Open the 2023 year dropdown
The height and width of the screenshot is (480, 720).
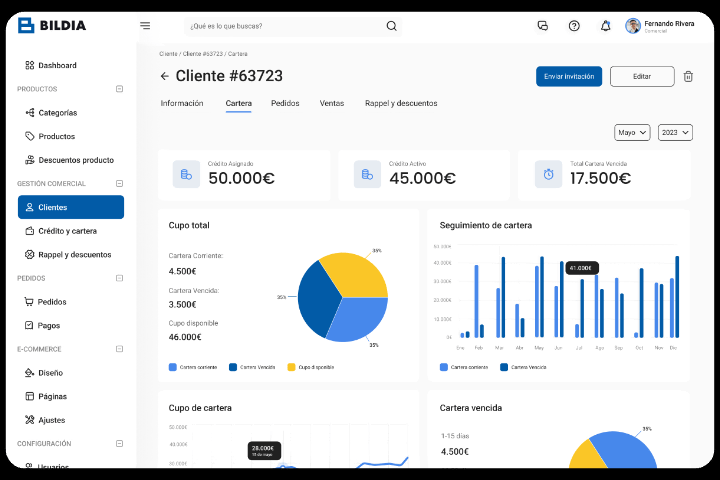coord(675,132)
